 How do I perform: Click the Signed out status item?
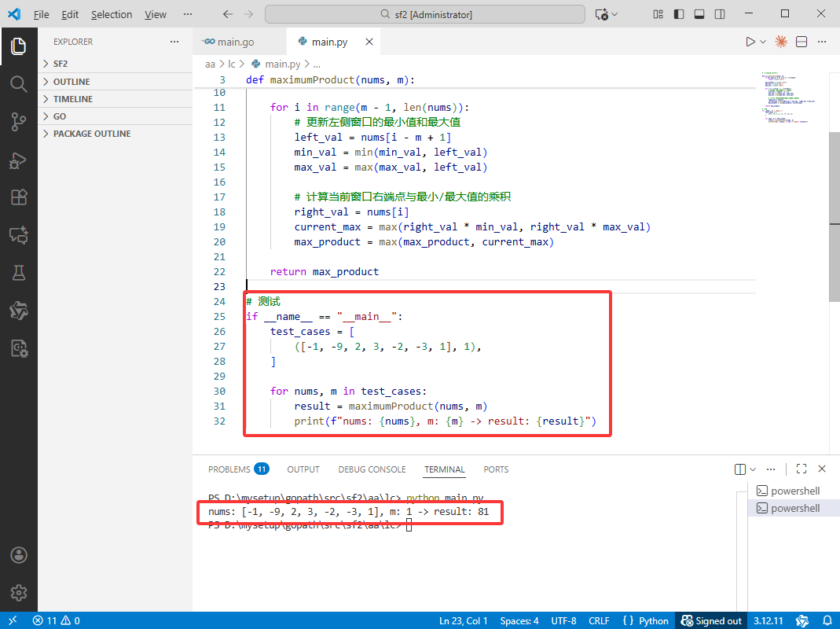pyautogui.click(x=711, y=620)
